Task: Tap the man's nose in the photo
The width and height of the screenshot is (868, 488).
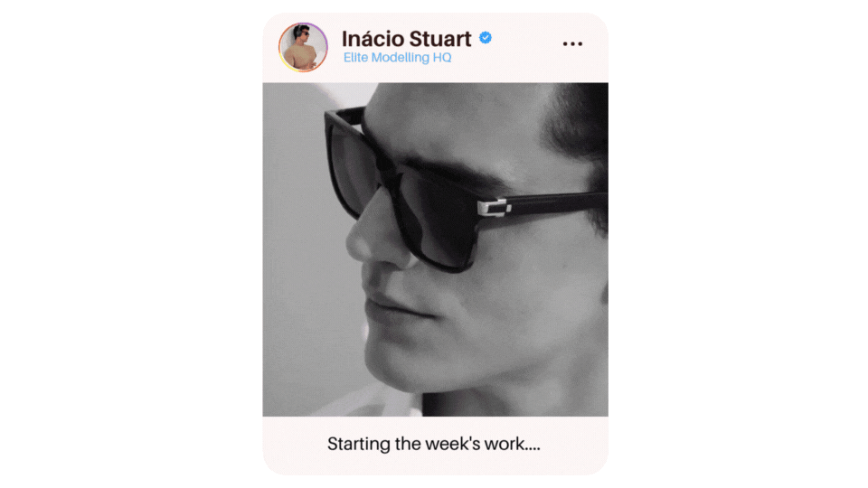Action: (372, 235)
